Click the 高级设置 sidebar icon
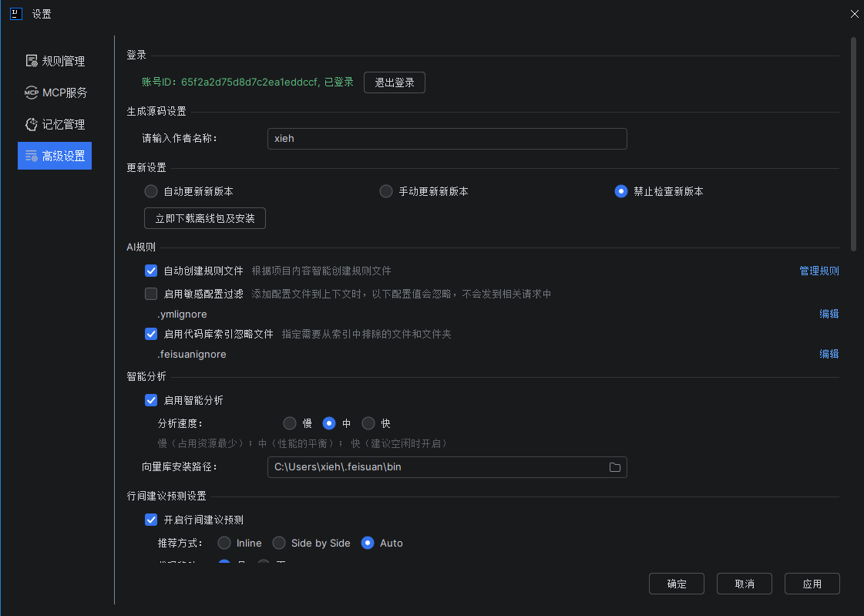Viewport: 864px width, 616px height. (x=32, y=156)
